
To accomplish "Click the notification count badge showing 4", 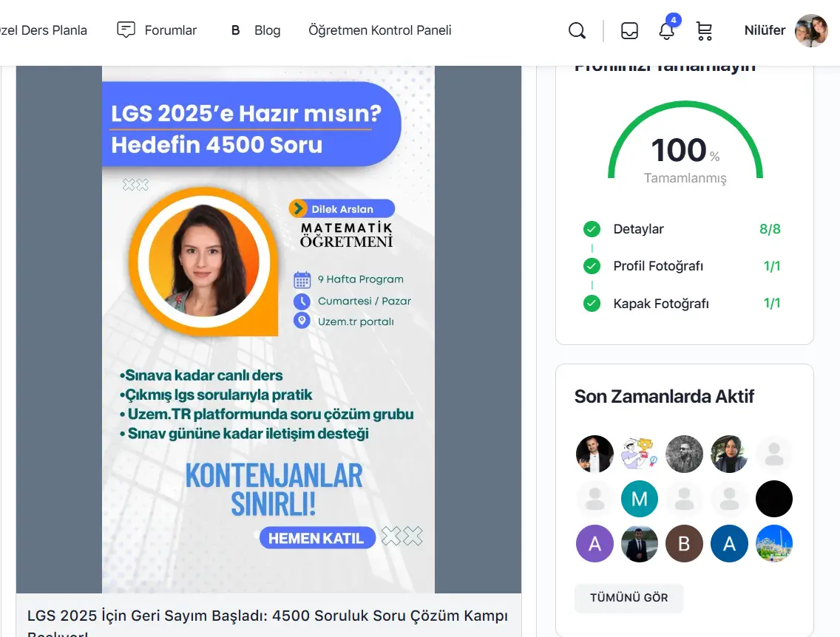I will tap(674, 21).
